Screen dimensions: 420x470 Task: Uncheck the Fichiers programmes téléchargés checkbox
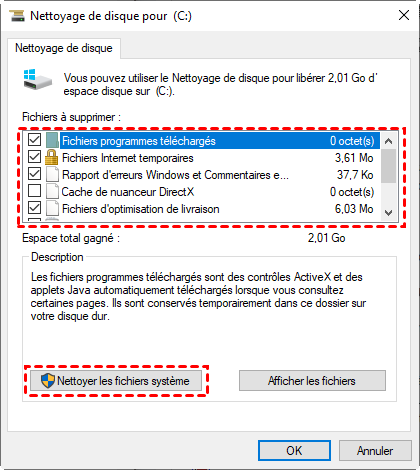click(x=34, y=140)
